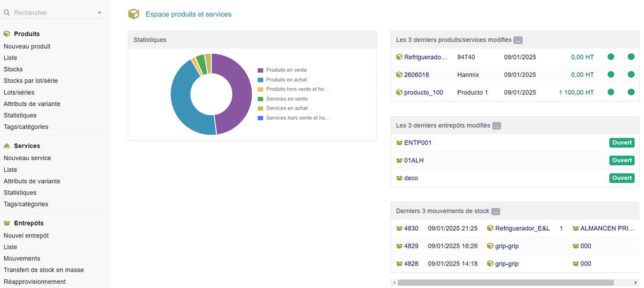This screenshot has height=288, width=644.
Task: Open Nouvel entrepôt menu entry
Action: tap(27, 236)
